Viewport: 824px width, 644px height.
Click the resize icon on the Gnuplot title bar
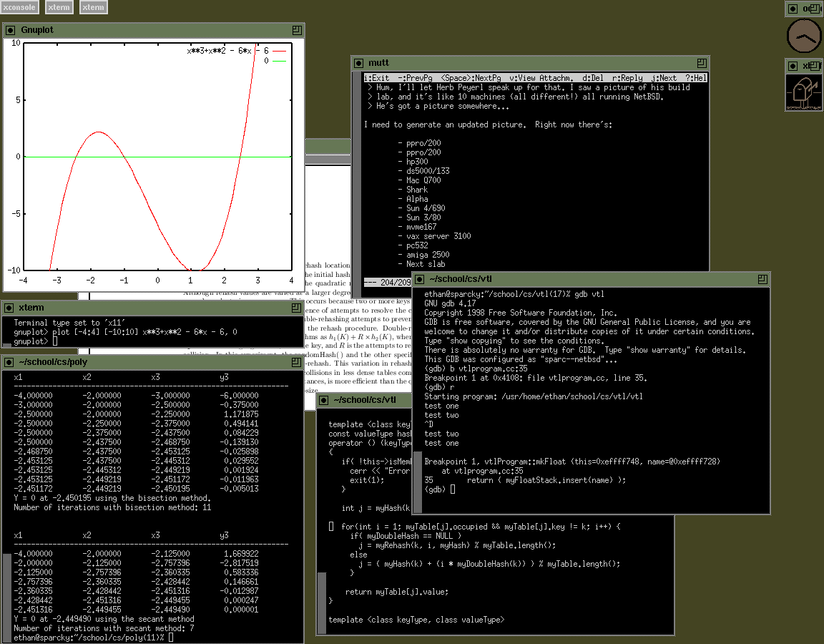pyautogui.click(x=297, y=30)
